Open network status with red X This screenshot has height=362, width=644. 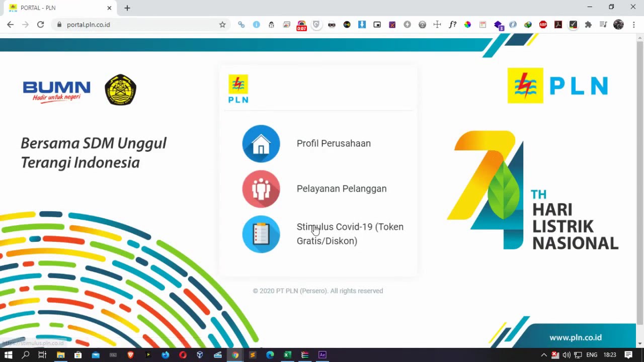pos(555,355)
